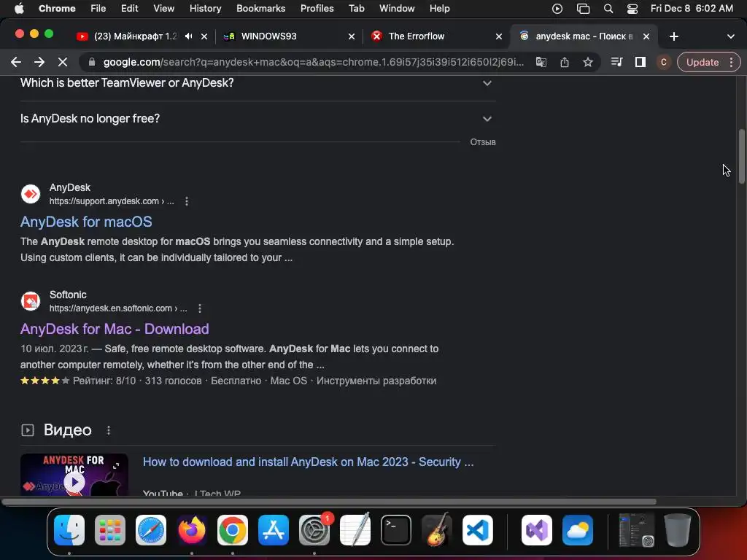Click the date and time in menu bar
The height and width of the screenshot is (560, 747).
tap(692, 9)
